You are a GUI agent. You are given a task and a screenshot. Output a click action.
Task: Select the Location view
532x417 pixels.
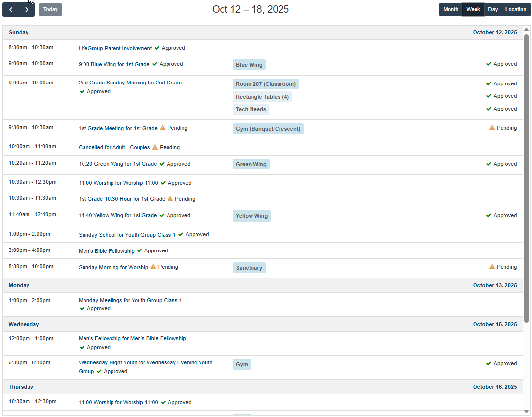tap(515, 10)
